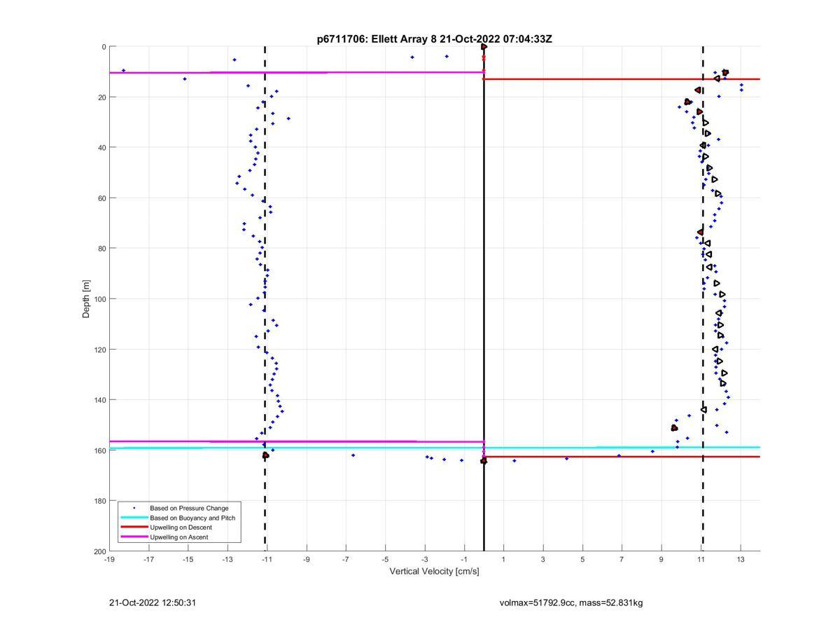Click the positive "11" x-axis tick label

tap(701, 560)
